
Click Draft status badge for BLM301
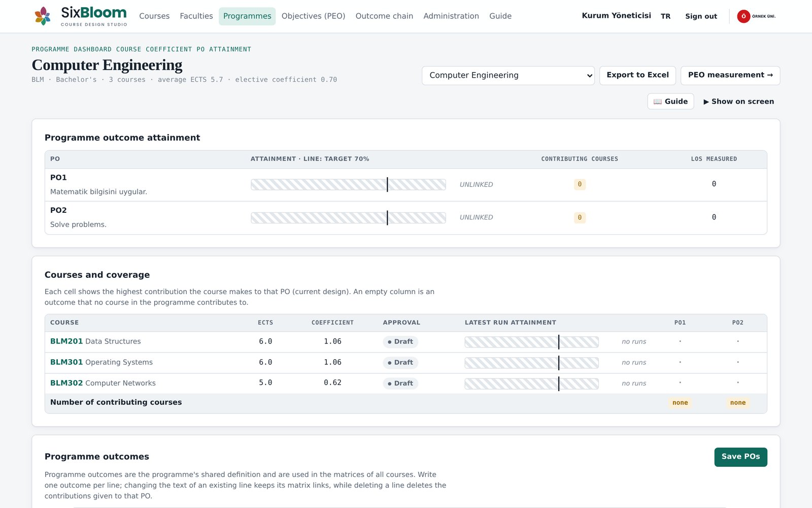coord(400,362)
